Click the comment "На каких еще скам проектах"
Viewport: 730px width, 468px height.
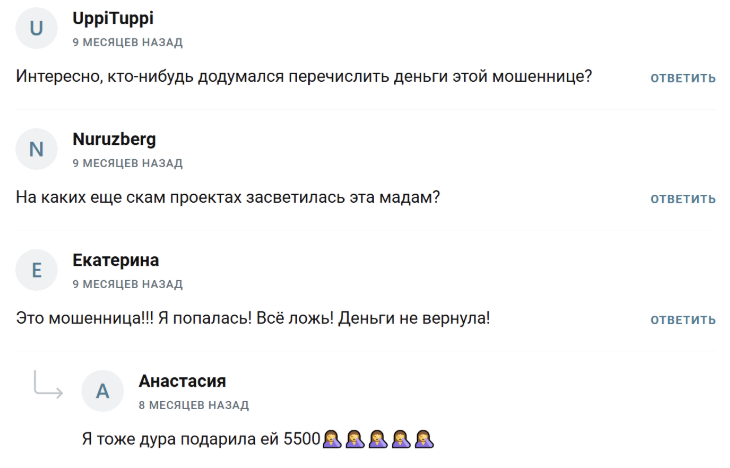228,197
